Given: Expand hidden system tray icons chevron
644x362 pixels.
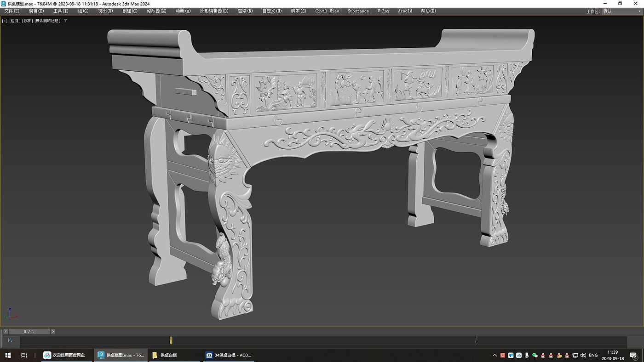Looking at the screenshot, I should [495, 355].
